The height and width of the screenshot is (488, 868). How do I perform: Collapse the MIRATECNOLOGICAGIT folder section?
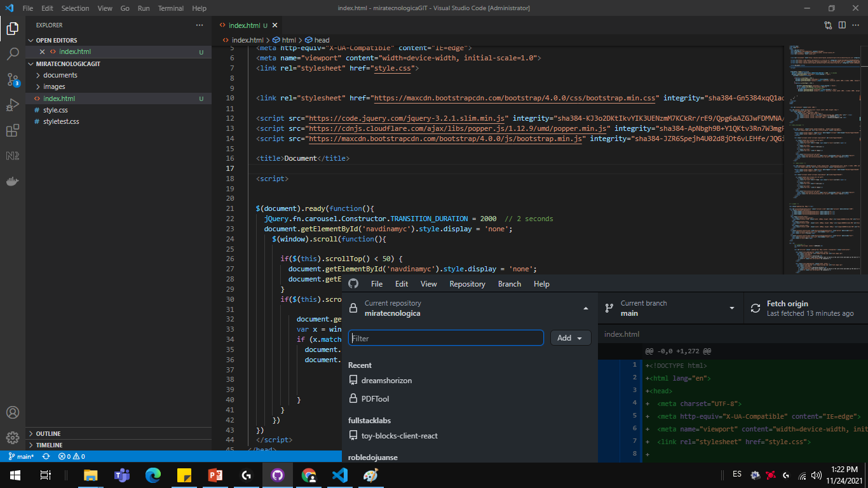point(118,64)
